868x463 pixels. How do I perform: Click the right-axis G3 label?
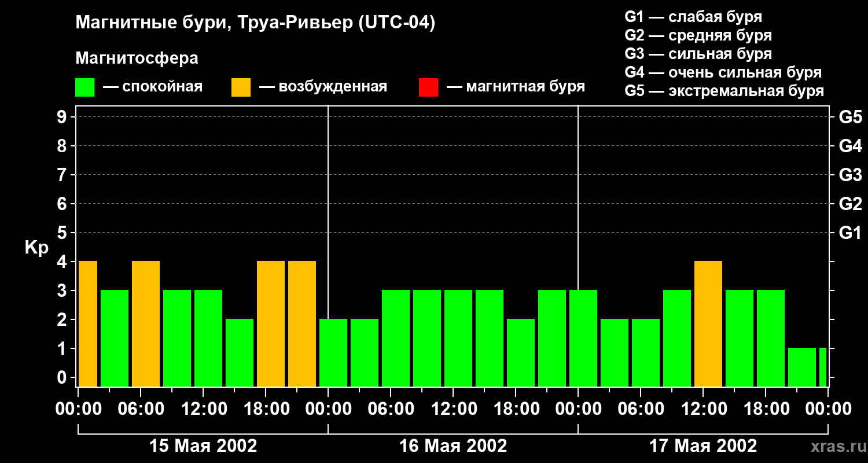point(850,175)
